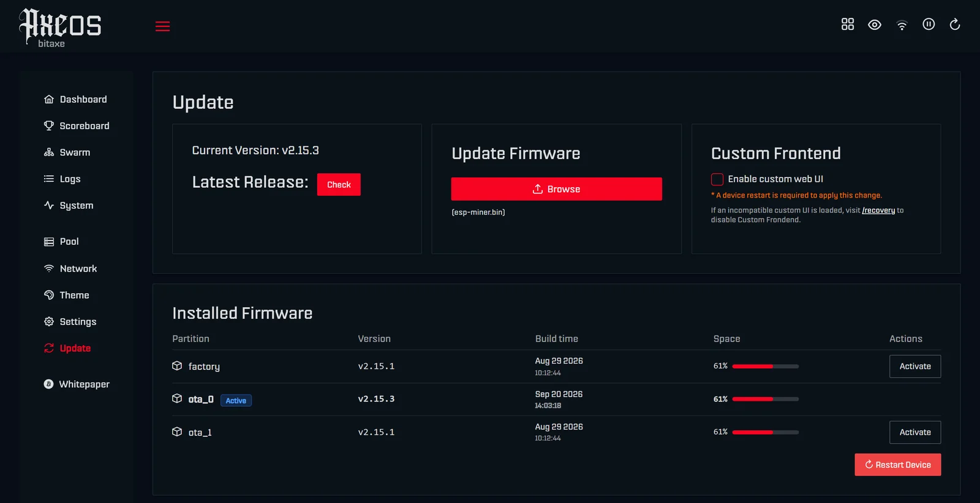The width and height of the screenshot is (980, 503).
Task: Activate the factory partition
Action: (915, 367)
